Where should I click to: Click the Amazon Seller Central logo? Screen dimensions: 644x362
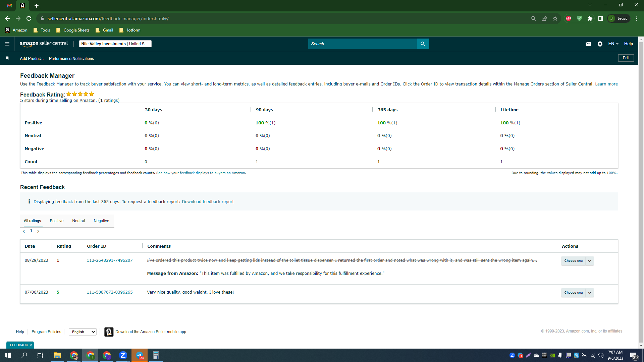coord(44,44)
